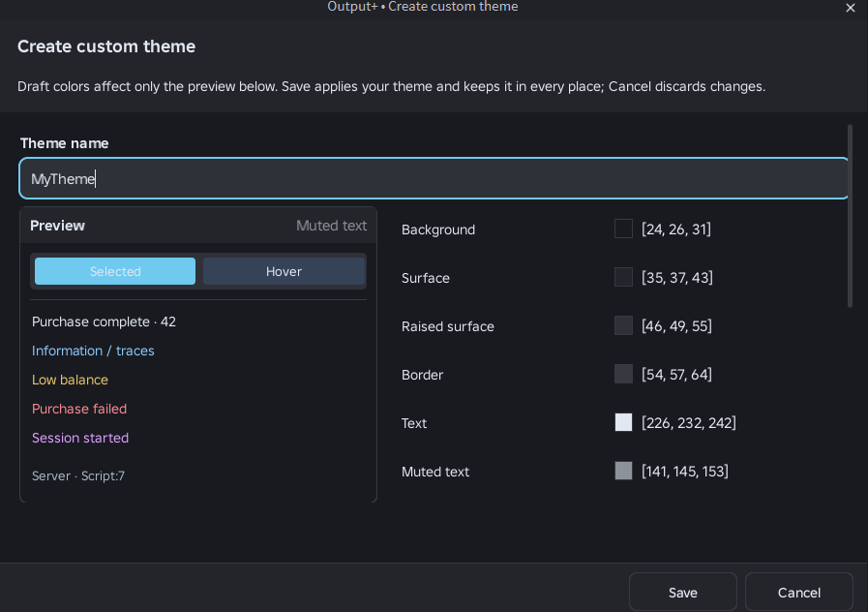Image resolution: width=868 pixels, height=612 pixels.
Task: Click the Hover preview button
Action: point(284,271)
